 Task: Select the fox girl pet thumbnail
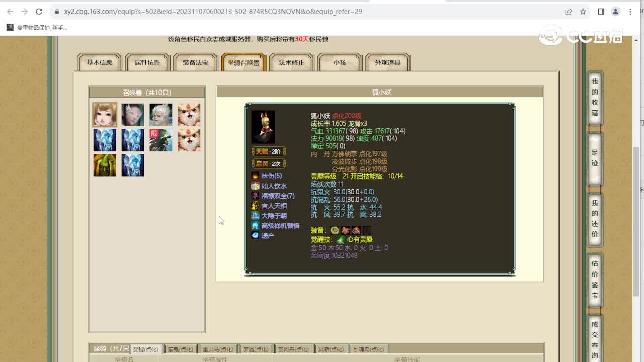(105, 115)
